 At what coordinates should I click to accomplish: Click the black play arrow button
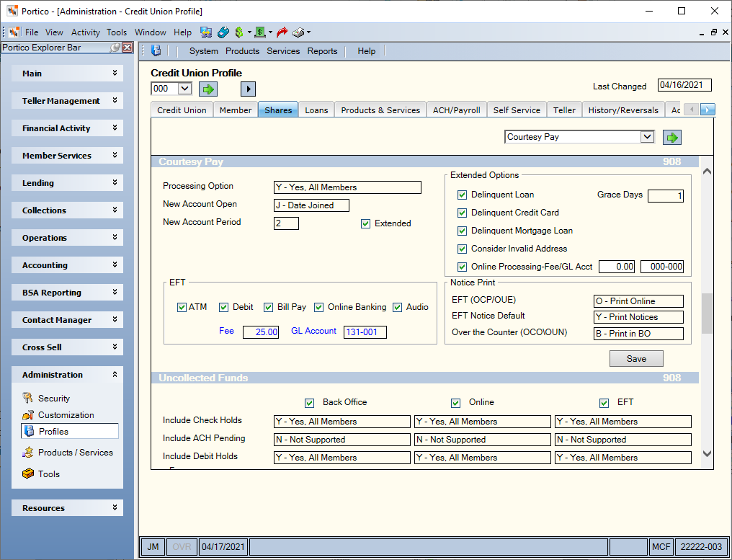click(249, 89)
